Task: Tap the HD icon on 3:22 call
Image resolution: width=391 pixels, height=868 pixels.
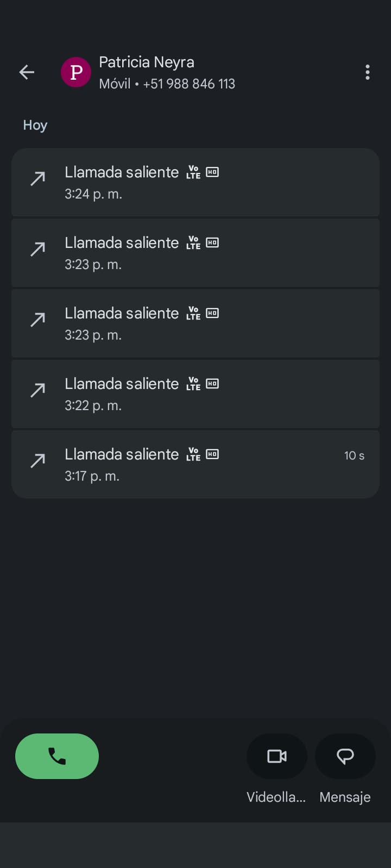Action: click(x=212, y=384)
